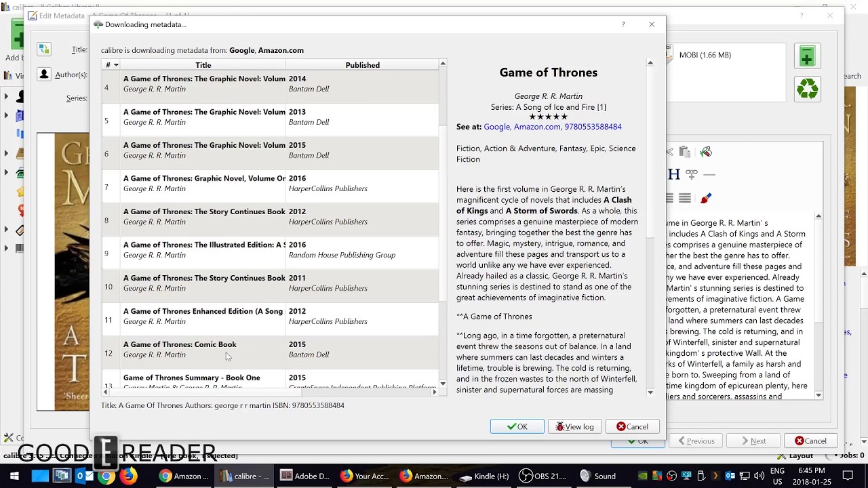Select result row 4 published 2014

coord(270,86)
